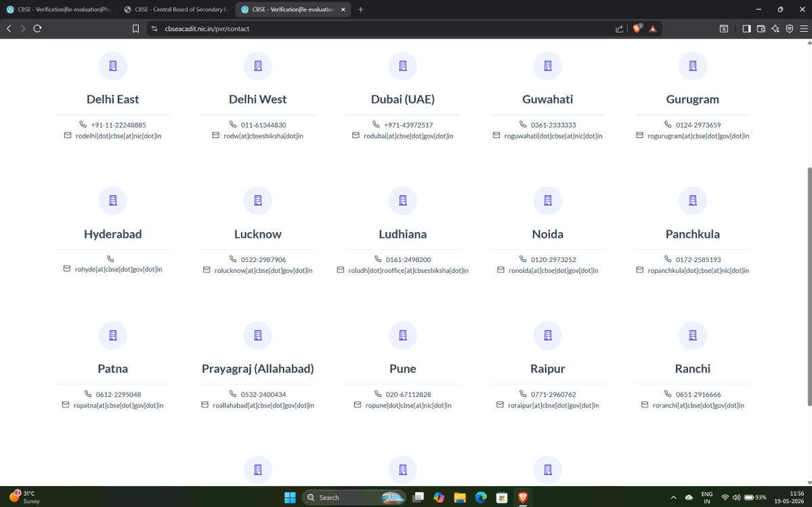812x507 pixels.
Task: Click the Patna building icon
Action: coord(112,335)
